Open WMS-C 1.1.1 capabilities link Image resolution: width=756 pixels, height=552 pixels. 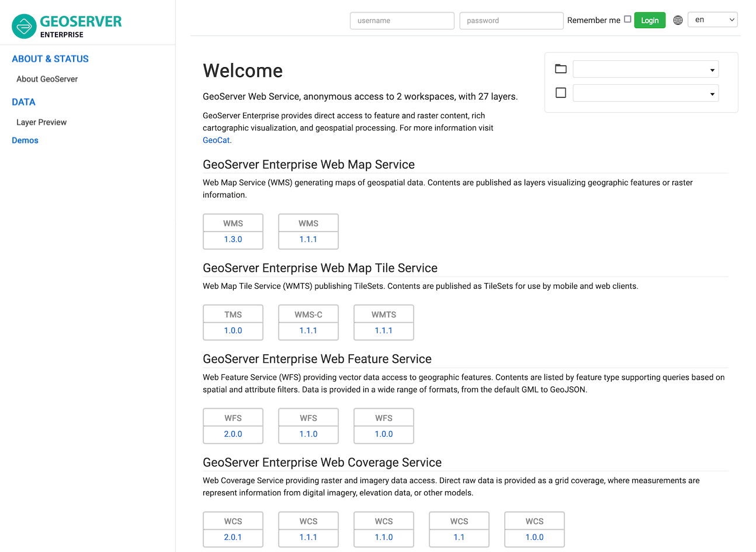(308, 330)
